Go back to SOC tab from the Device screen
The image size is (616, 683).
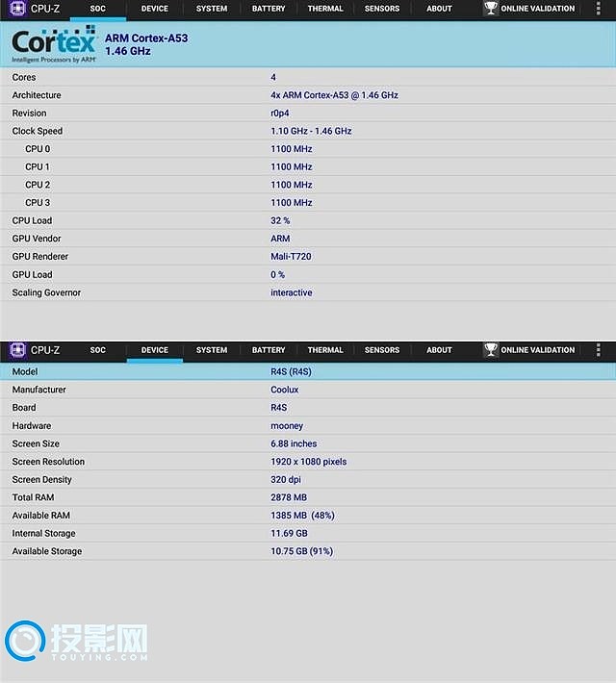pos(97,350)
